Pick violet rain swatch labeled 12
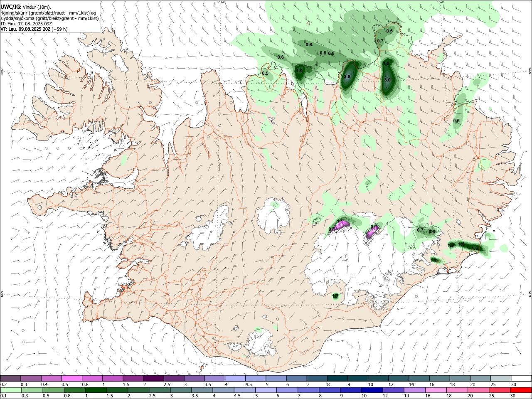Viewport: 532px width, 399px height. pos(393,390)
